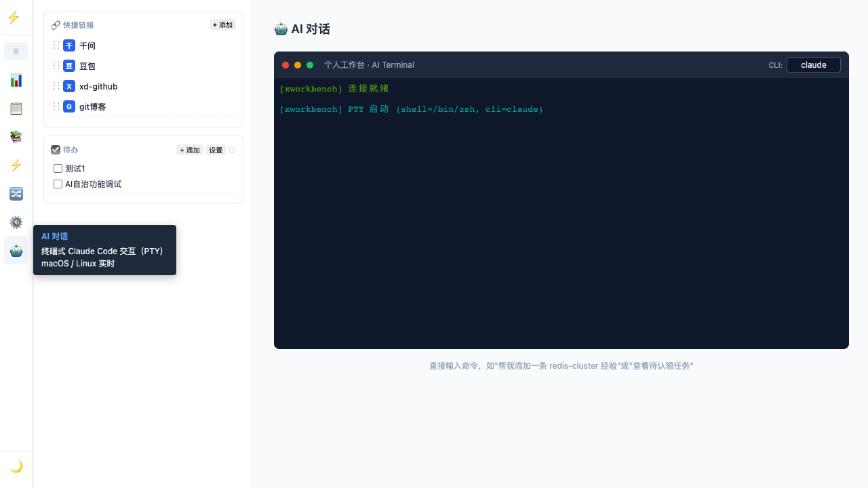
Task: Click the 测试1 todo label
Action: click(75, 169)
